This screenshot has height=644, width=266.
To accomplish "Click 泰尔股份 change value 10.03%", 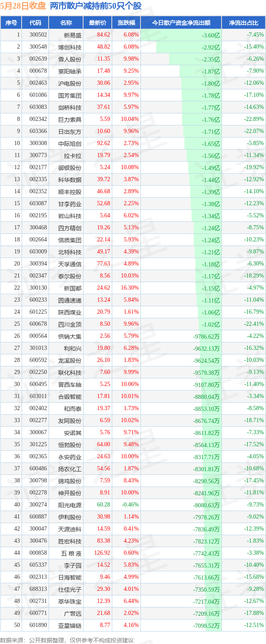I will tap(130, 276).
